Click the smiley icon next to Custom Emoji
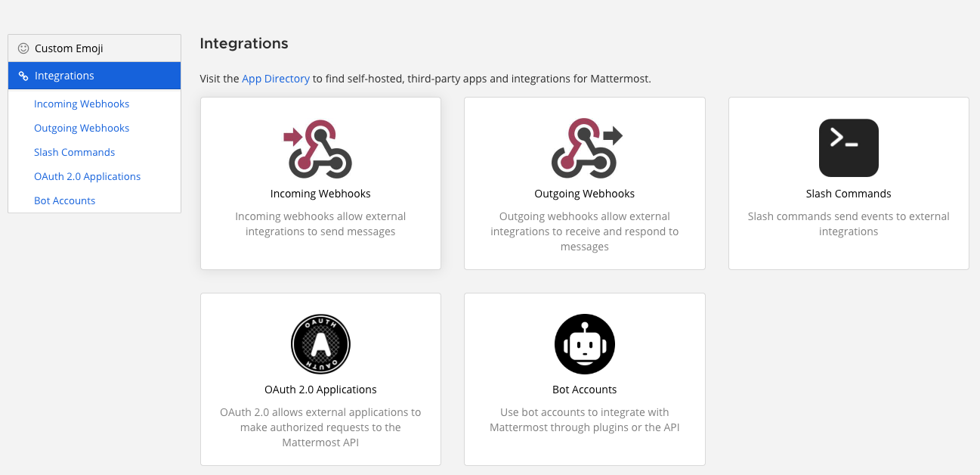Screen dimensions: 980x475 (23, 47)
